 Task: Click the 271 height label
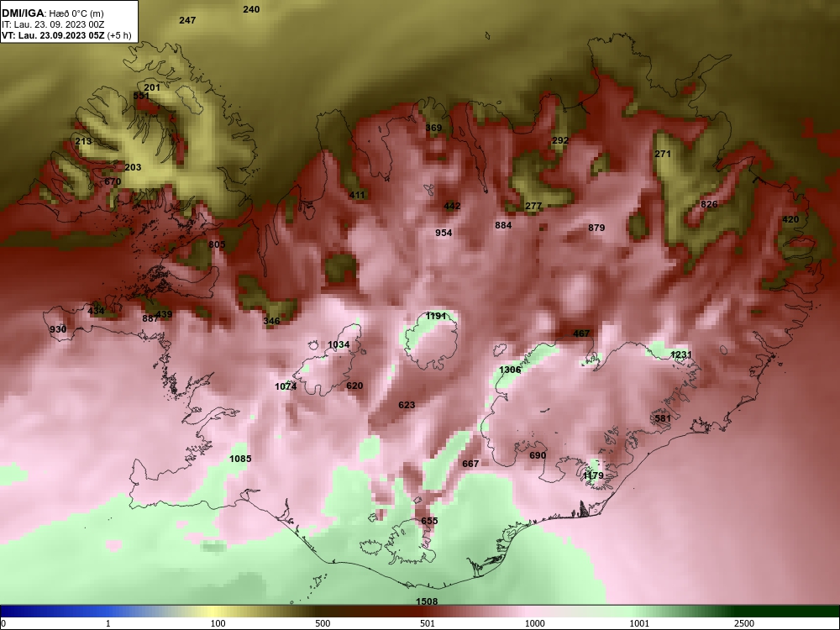click(663, 154)
